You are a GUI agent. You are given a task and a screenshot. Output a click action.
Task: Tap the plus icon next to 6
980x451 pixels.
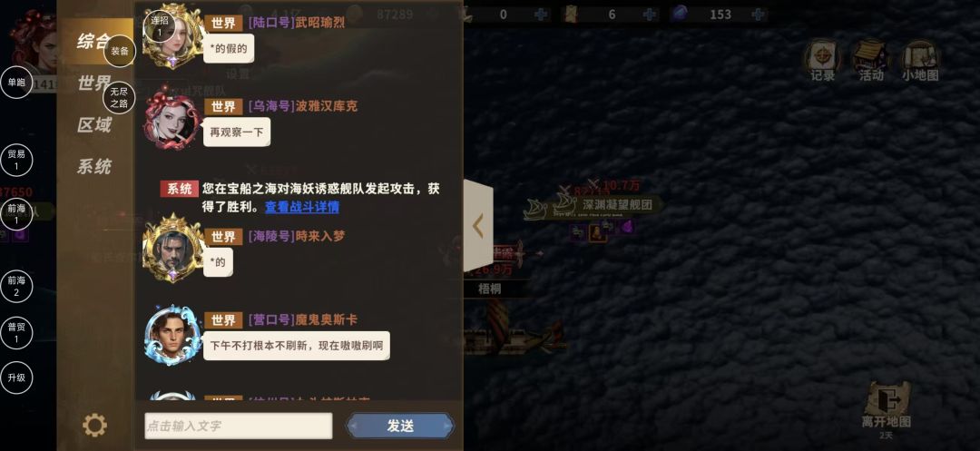point(650,15)
